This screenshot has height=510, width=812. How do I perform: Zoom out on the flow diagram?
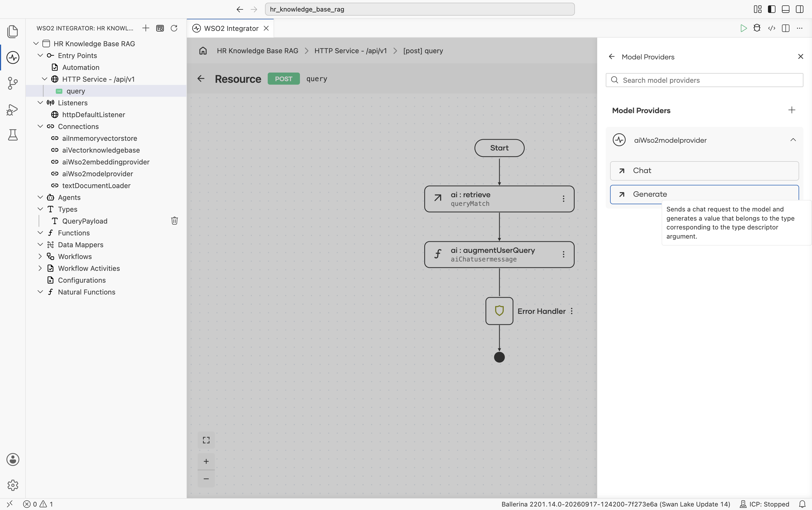pos(206,479)
